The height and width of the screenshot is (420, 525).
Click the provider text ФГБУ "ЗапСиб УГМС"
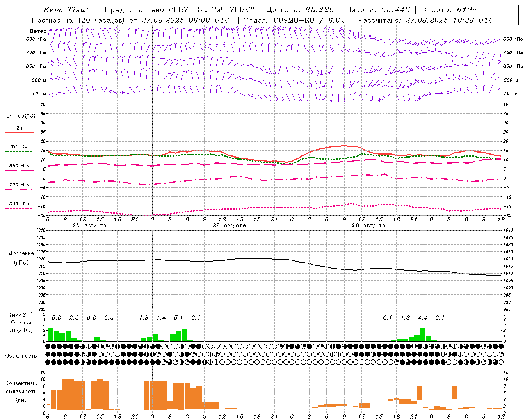click(x=211, y=10)
